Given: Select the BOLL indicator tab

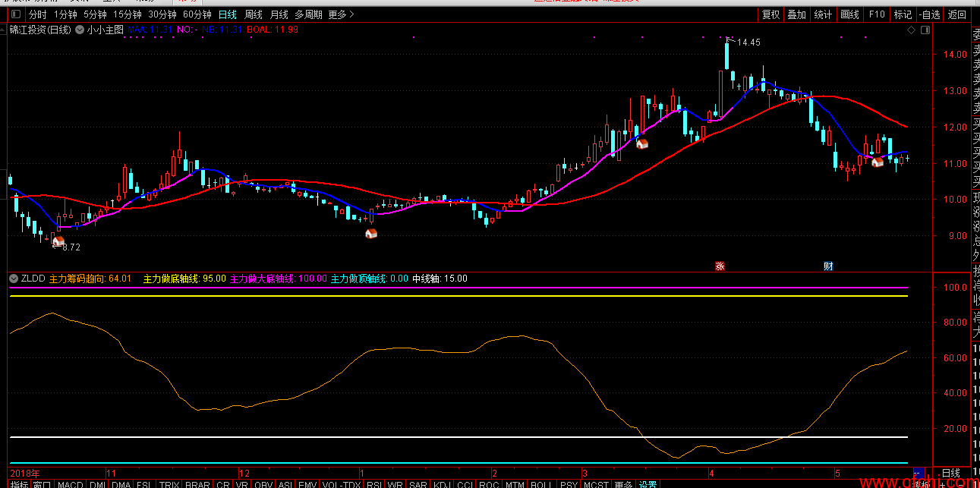Looking at the screenshot, I should pyautogui.click(x=540, y=484).
